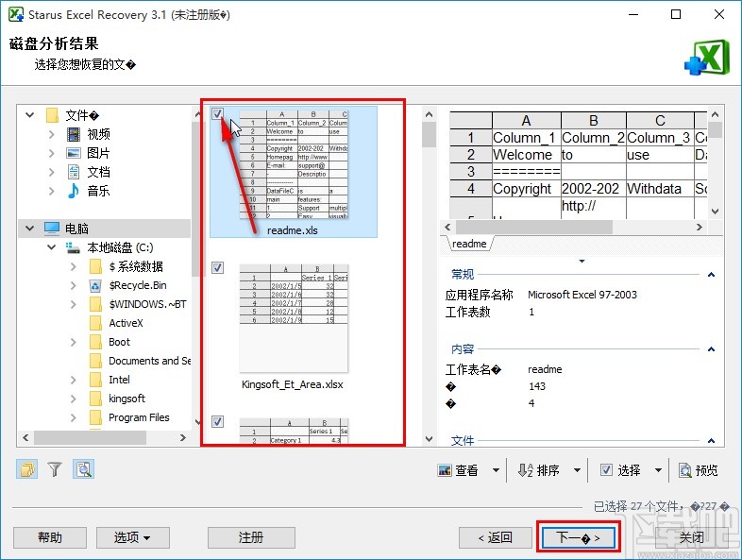Click the file list scroll down arrow
The image size is (742, 560).
click(429, 439)
